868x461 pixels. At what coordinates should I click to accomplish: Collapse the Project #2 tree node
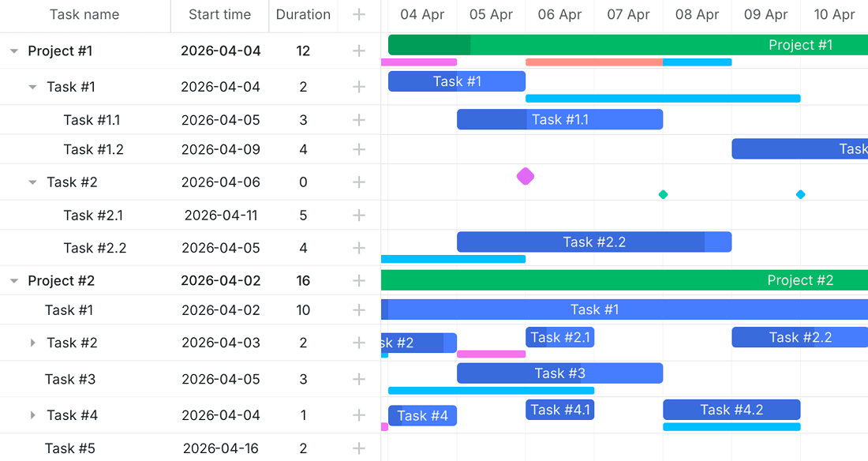(14, 281)
